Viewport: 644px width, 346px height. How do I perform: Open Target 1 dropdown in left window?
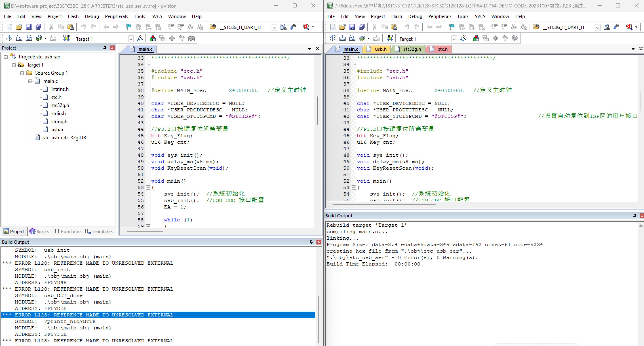point(131,39)
